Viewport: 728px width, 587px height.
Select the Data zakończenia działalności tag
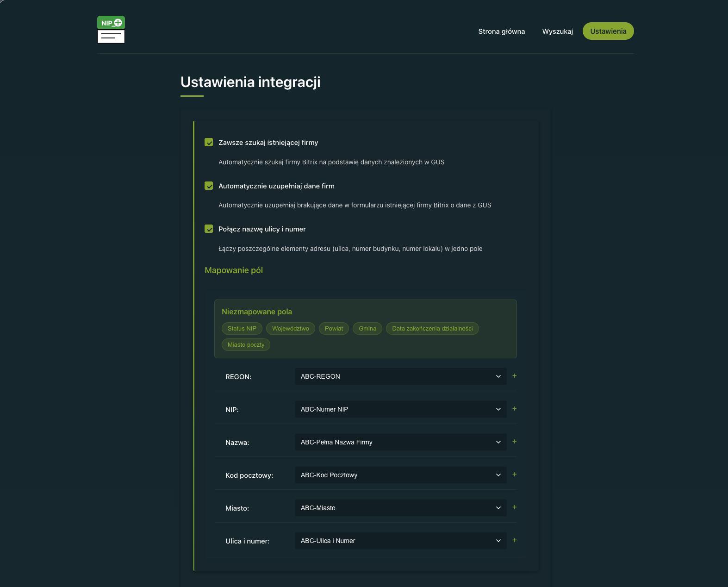pyautogui.click(x=432, y=329)
